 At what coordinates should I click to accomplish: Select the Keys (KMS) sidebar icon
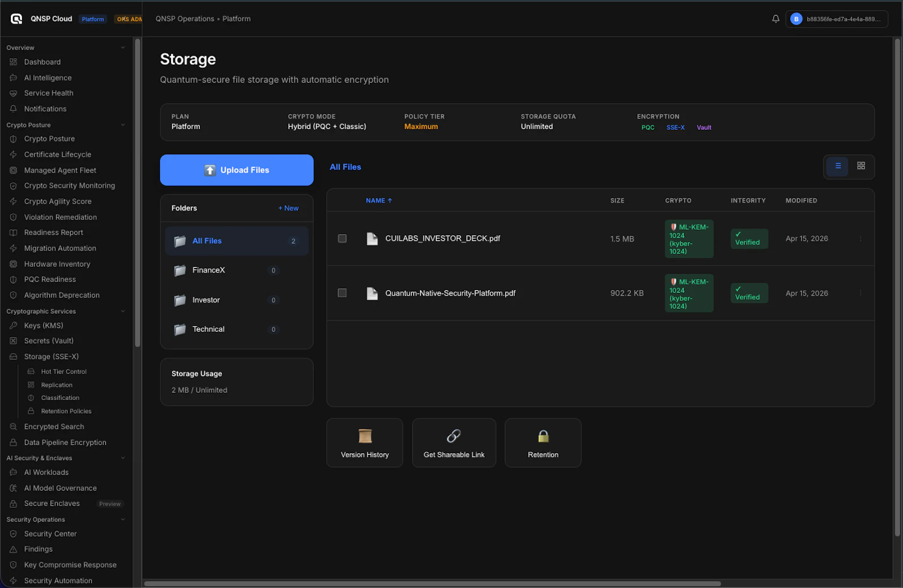13,325
